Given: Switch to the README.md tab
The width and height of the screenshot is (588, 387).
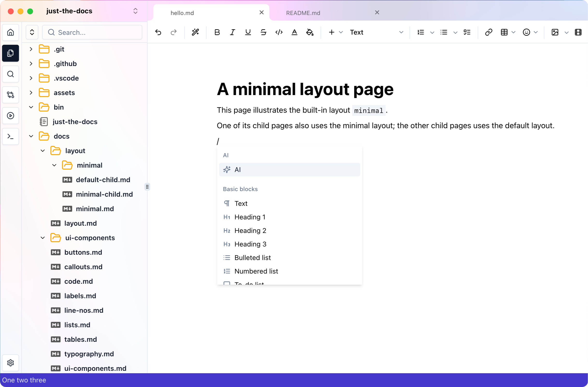Looking at the screenshot, I should click(303, 13).
